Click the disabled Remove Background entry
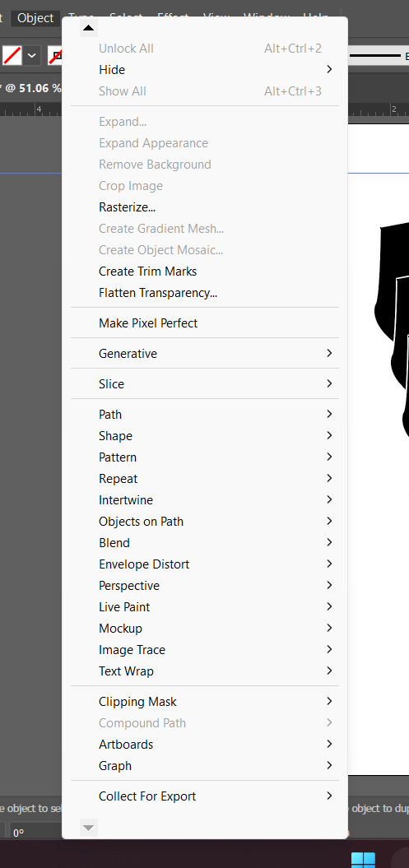The image size is (409, 868). (205, 165)
